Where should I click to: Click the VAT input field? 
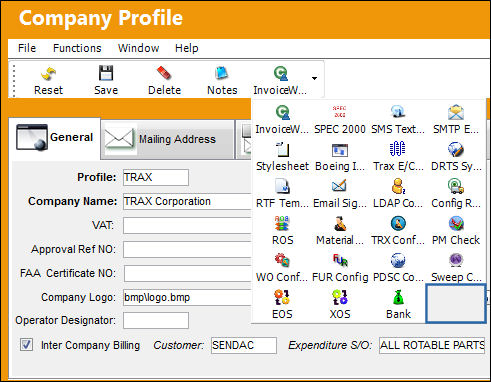click(187, 226)
